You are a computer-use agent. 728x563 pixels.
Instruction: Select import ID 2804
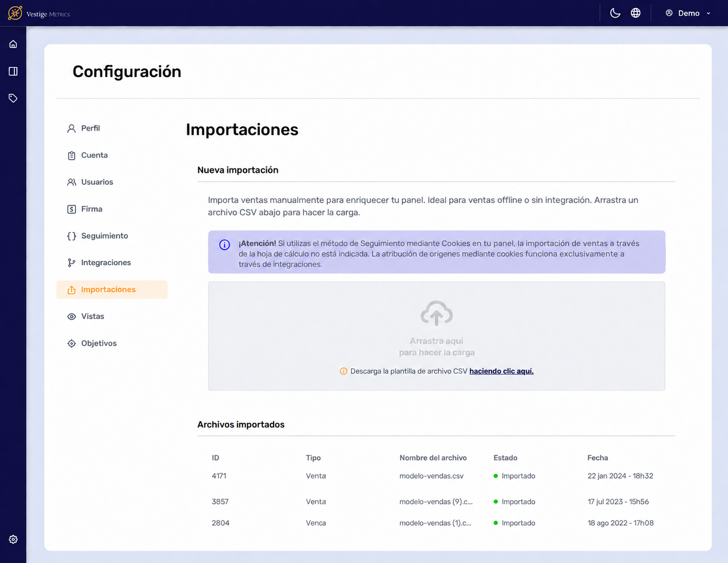pyautogui.click(x=221, y=523)
